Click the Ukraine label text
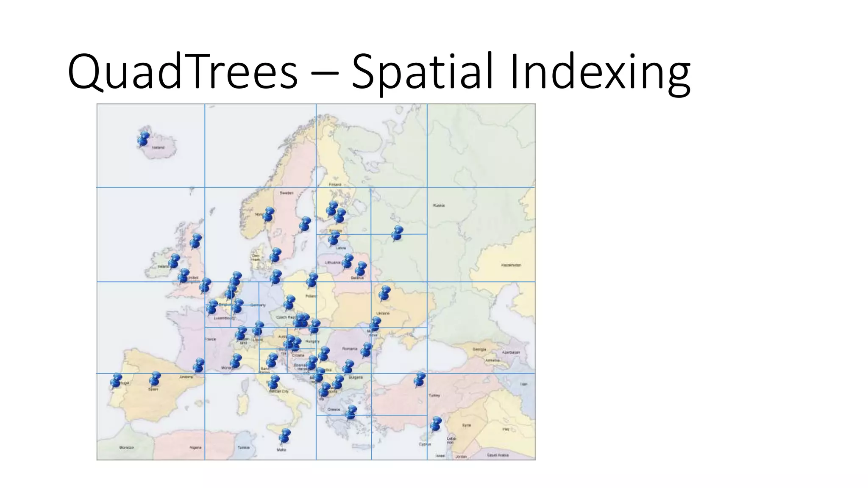This screenshot has height=488, width=868. 383,313
